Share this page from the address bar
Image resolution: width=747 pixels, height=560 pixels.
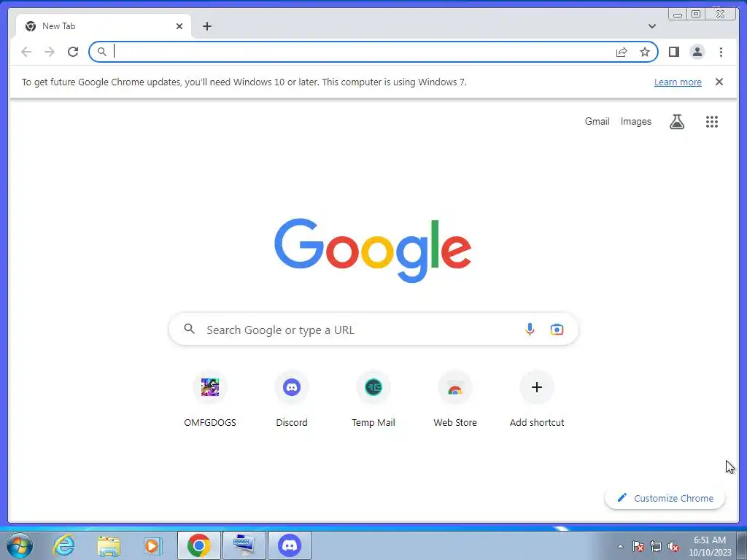click(x=622, y=52)
